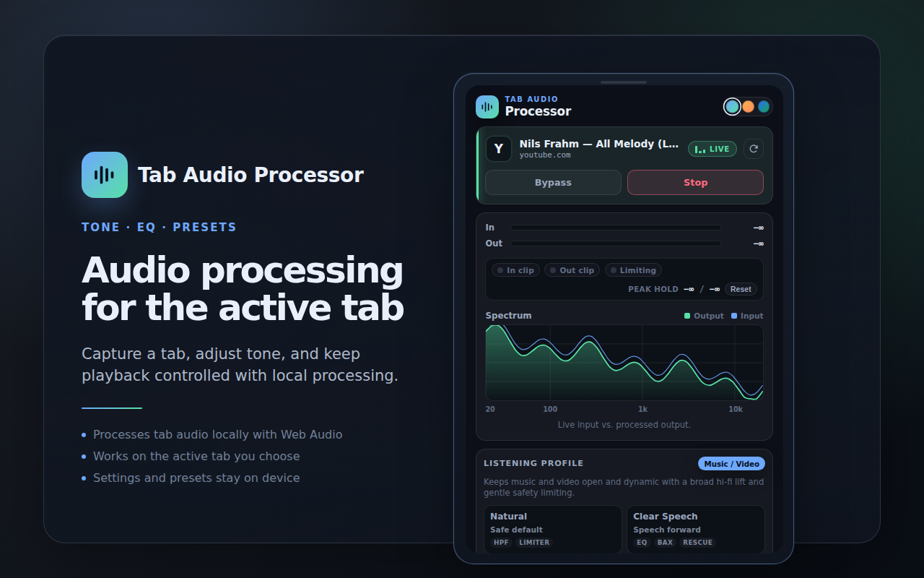Image resolution: width=924 pixels, height=578 pixels.
Task: Click the In clip indicator
Action: 515,270
